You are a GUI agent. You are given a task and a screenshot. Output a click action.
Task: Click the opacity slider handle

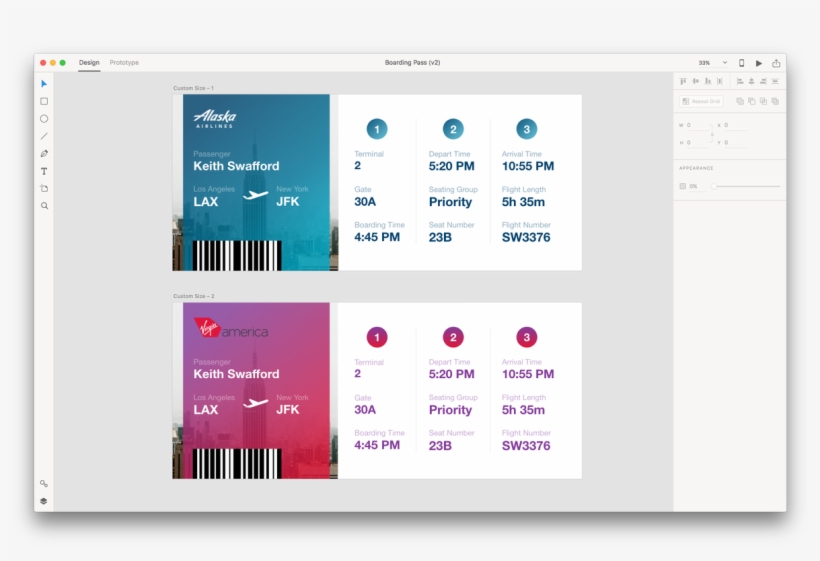713,186
